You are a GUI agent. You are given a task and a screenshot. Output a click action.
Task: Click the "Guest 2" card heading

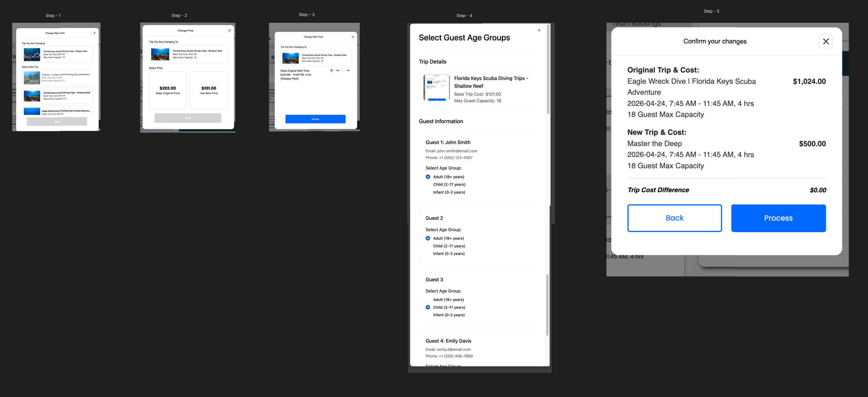(x=434, y=218)
